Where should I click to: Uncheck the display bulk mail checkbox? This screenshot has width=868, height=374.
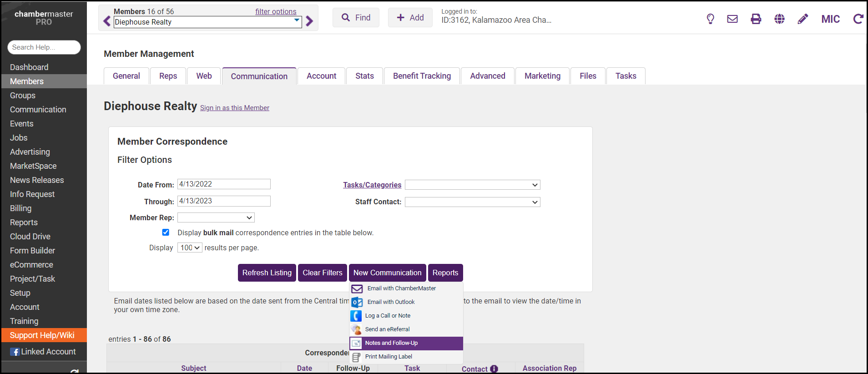point(166,232)
